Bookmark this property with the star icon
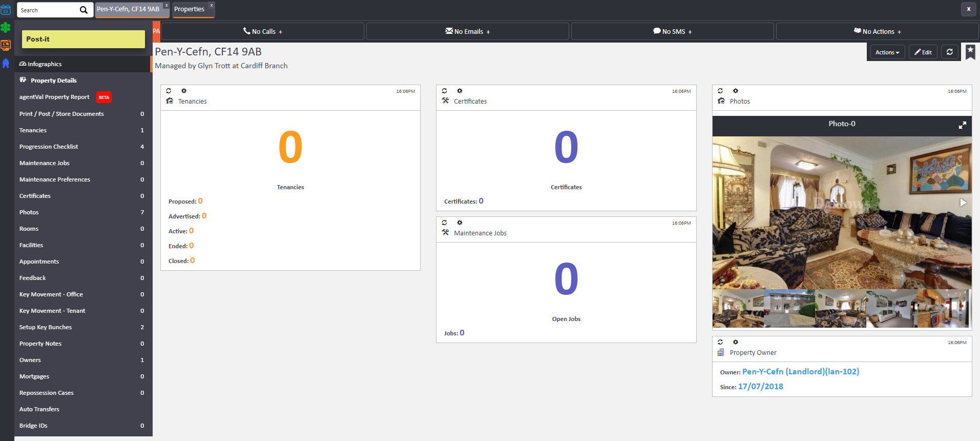Screen dimensions: 980x441 pos(970,52)
